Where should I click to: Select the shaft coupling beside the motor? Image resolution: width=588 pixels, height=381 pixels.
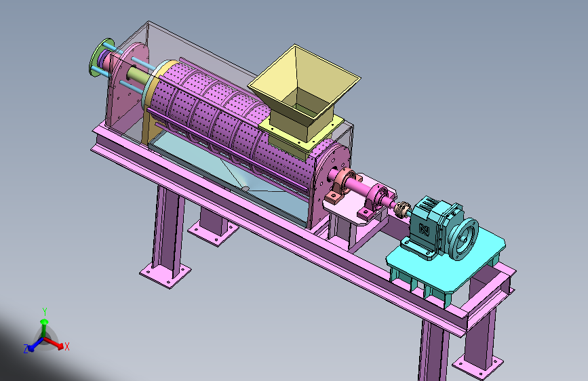point(402,209)
